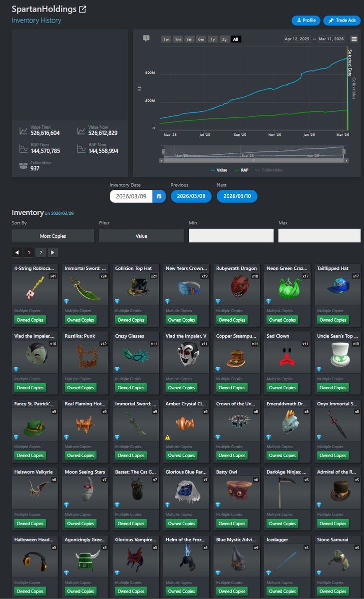364x599 pixels.
Task: Open the Fancy St. Patrick's item title
Action: [x=34, y=404]
